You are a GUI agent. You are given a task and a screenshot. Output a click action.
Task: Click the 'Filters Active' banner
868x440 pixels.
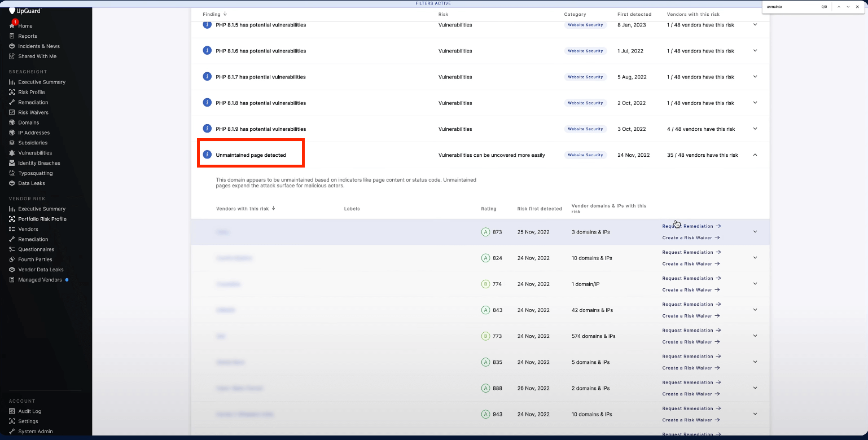[433, 3]
